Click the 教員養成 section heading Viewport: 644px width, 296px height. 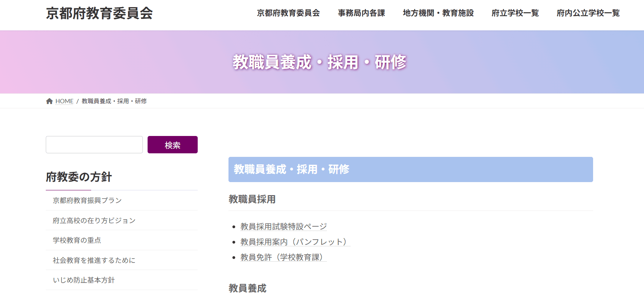click(247, 289)
